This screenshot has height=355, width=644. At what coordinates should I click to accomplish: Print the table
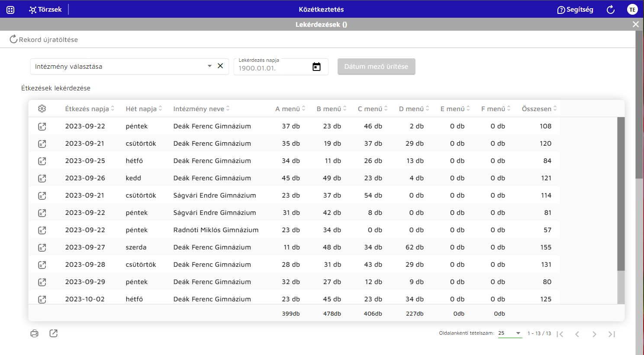(x=35, y=333)
